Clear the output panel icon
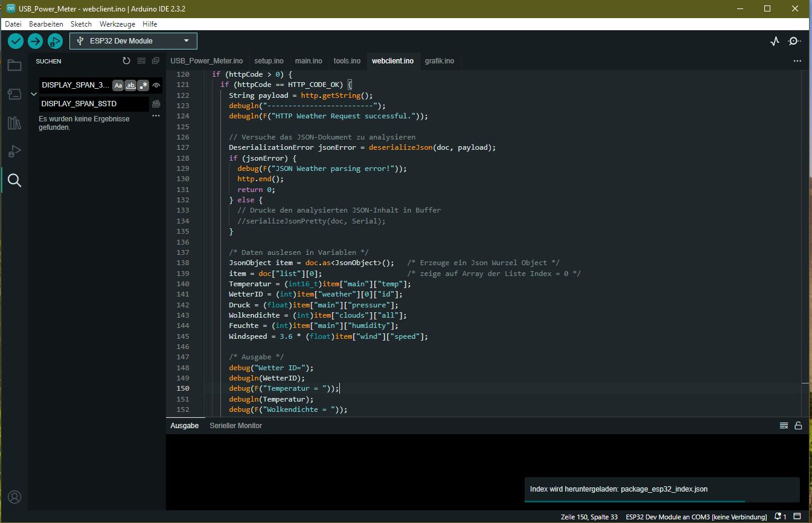 point(784,426)
